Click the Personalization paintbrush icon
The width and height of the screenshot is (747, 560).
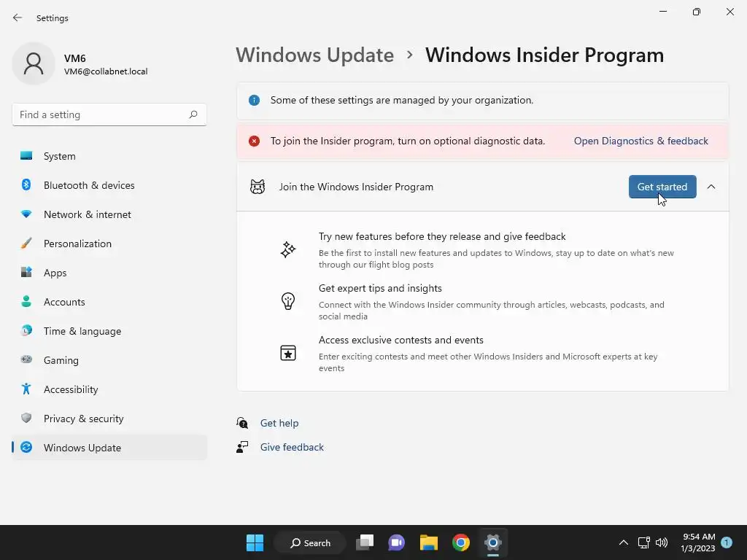point(26,244)
